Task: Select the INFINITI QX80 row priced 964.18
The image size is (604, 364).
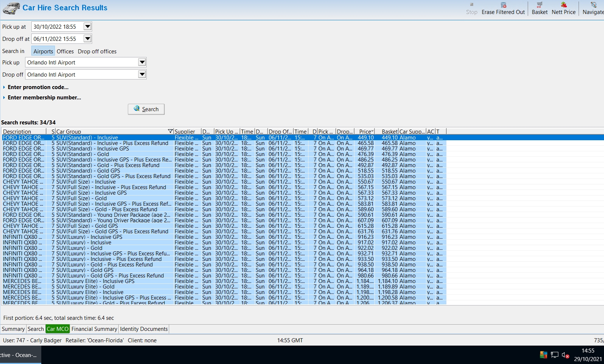Action: coord(224,270)
